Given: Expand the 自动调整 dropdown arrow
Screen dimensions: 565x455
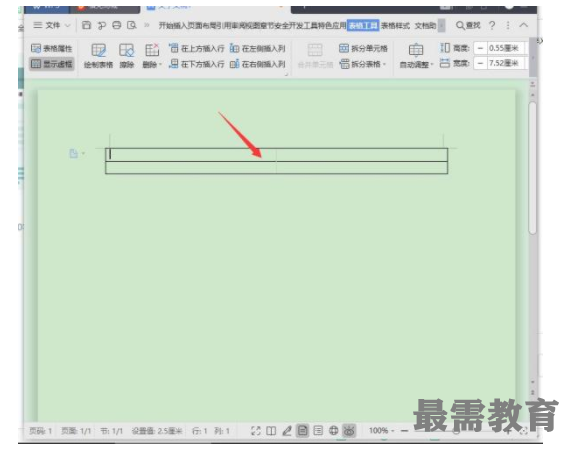Looking at the screenshot, I should coord(432,65).
